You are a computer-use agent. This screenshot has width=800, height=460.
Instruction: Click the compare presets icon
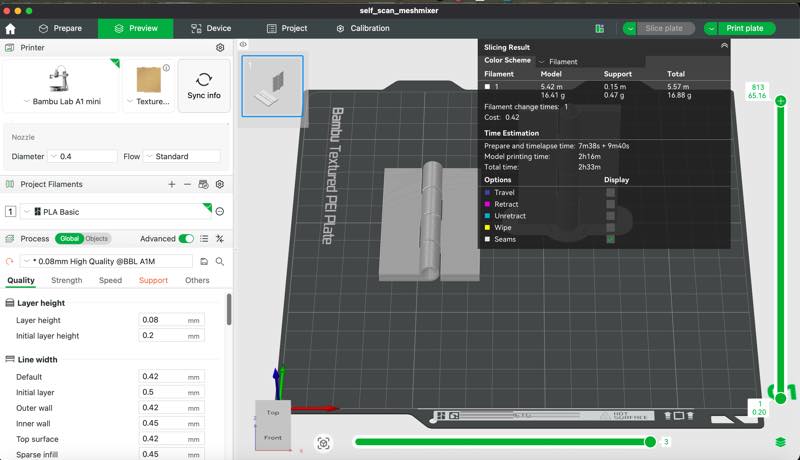(x=220, y=239)
